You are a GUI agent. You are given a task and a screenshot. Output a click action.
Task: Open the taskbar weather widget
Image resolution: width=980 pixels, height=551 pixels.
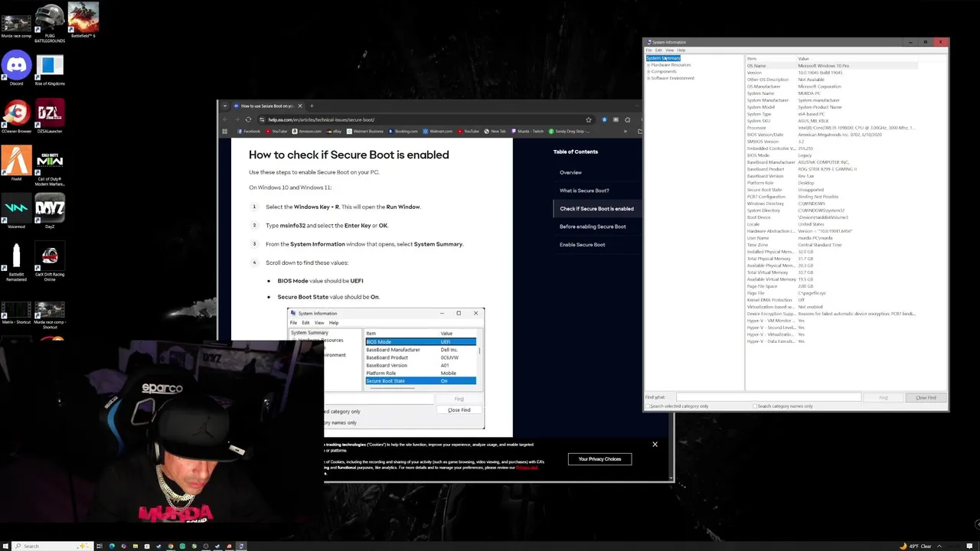(x=916, y=546)
